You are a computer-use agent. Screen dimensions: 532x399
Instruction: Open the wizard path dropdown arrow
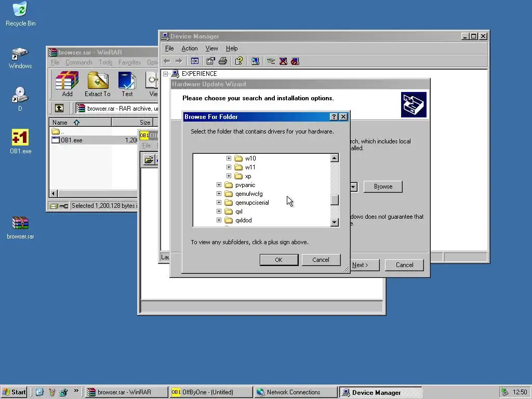[x=353, y=187]
